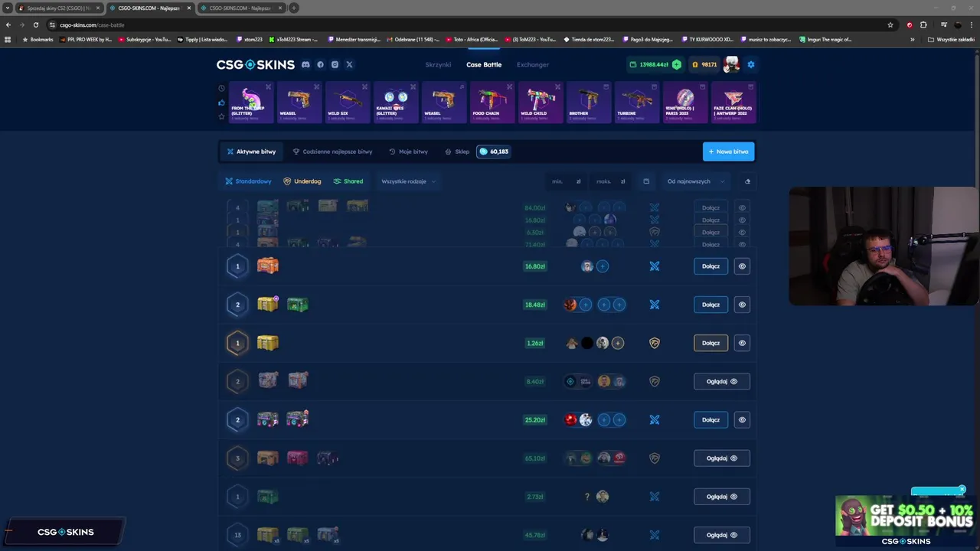Open the X (Twitter) icon in header
Viewport: 980px width, 551px height.
pyautogui.click(x=349, y=65)
